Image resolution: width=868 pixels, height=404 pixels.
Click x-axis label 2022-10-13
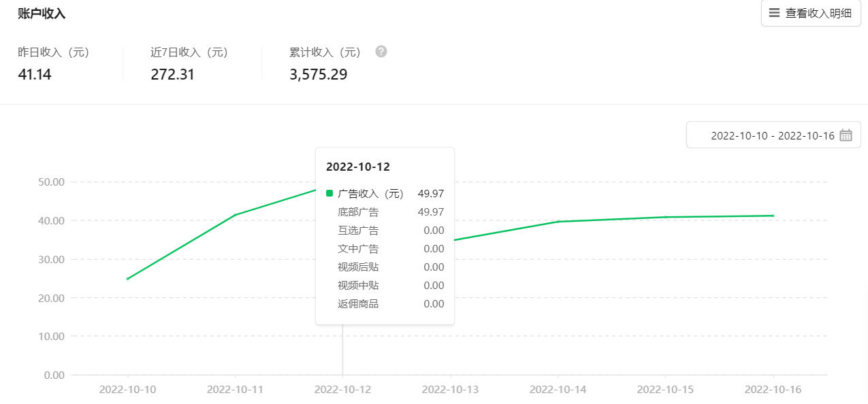[450, 390]
